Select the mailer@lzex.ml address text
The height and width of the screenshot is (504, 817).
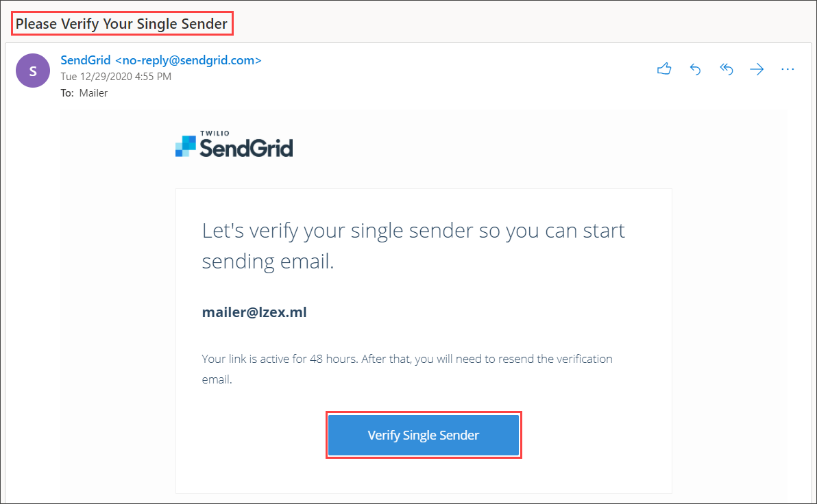point(254,312)
